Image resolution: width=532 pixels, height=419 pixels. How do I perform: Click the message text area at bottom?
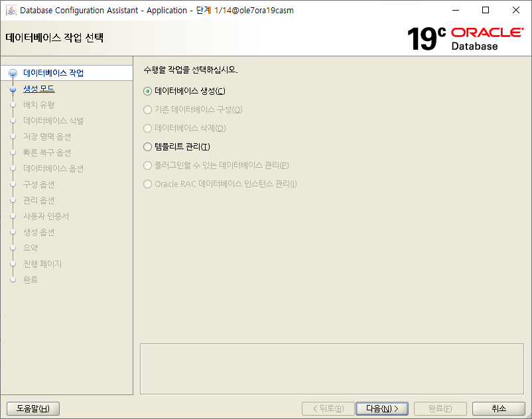(x=332, y=369)
